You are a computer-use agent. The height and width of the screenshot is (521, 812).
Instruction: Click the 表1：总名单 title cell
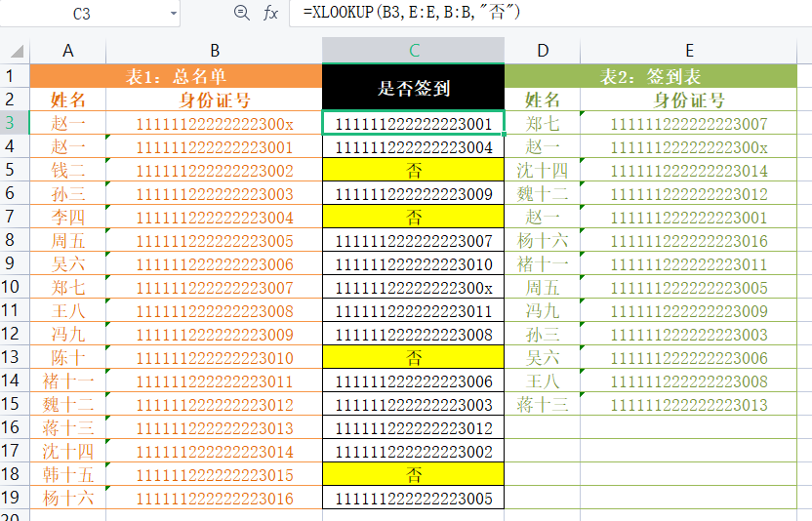click(x=176, y=76)
